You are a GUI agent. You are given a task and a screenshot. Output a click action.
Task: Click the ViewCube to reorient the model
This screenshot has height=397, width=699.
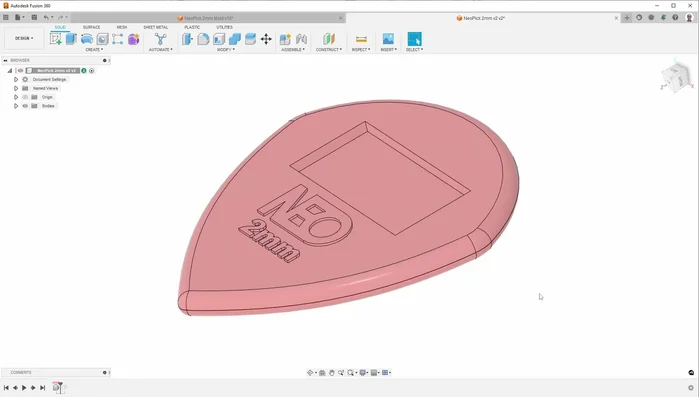(676, 78)
